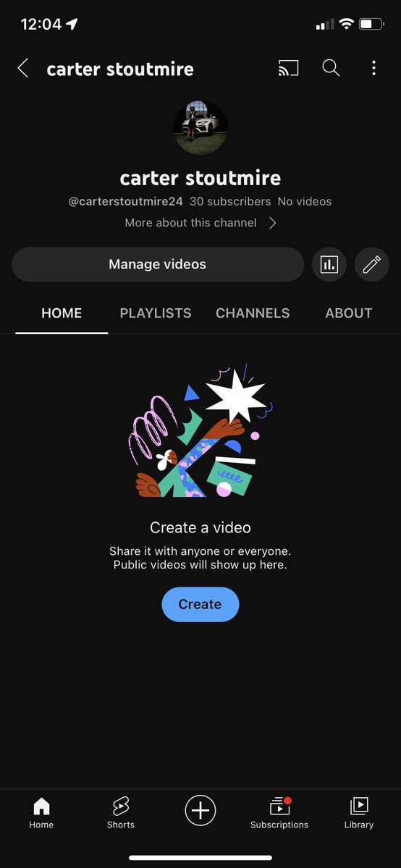Tap the back arrow in the header
Screen dimensions: 401x868
[23, 69]
